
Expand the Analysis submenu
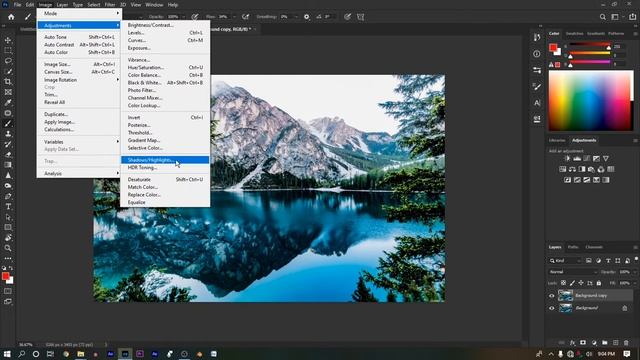[79, 173]
